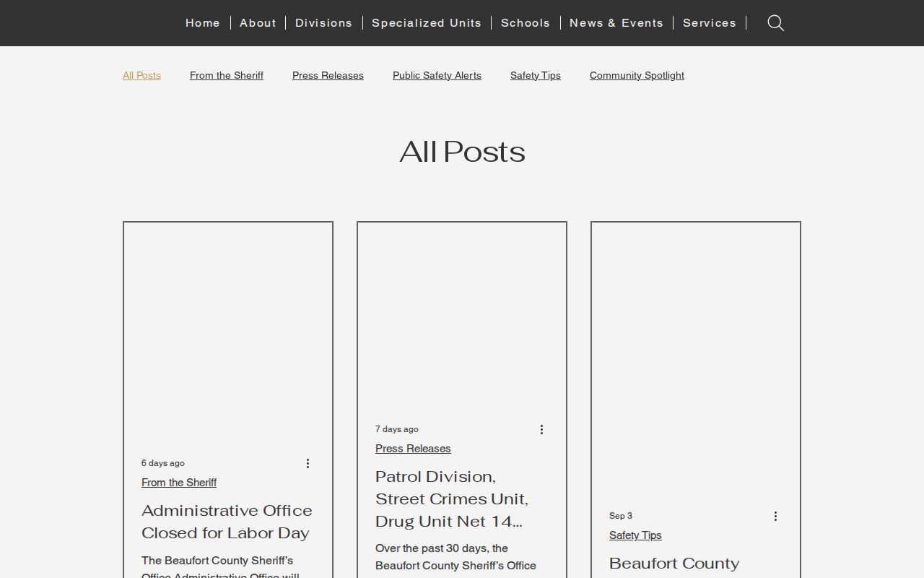Show Community Spotlight posts
Viewport: 924px width, 578px height.
point(637,75)
